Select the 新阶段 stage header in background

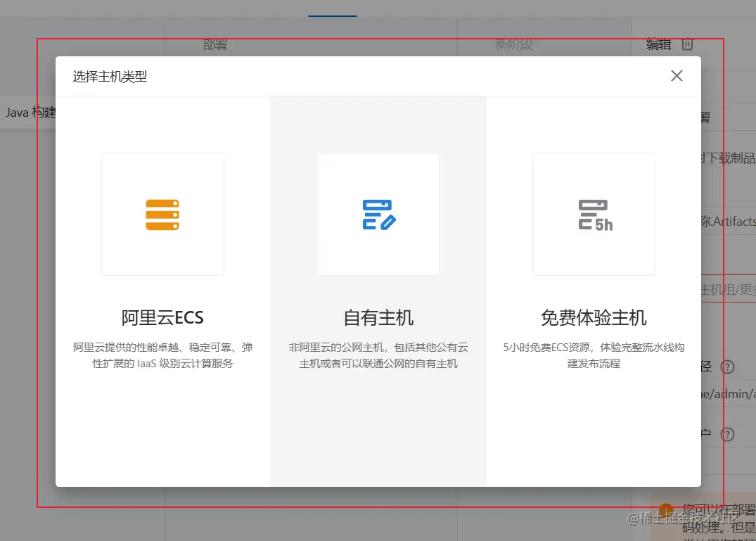(514, 45)
